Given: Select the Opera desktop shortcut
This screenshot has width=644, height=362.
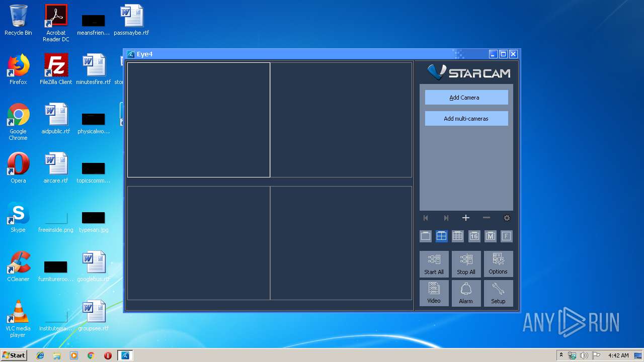Looking at the screenshot, I should pos(18,168).
